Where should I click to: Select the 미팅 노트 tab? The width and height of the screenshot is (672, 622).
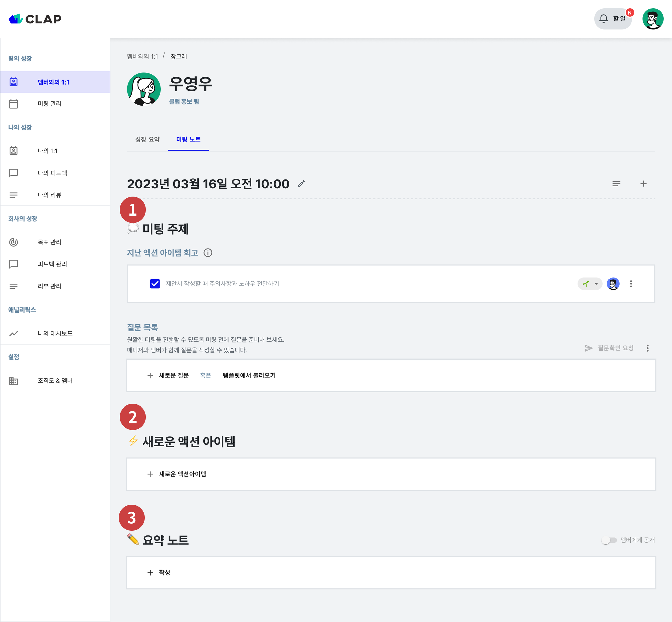click(188, 139)
